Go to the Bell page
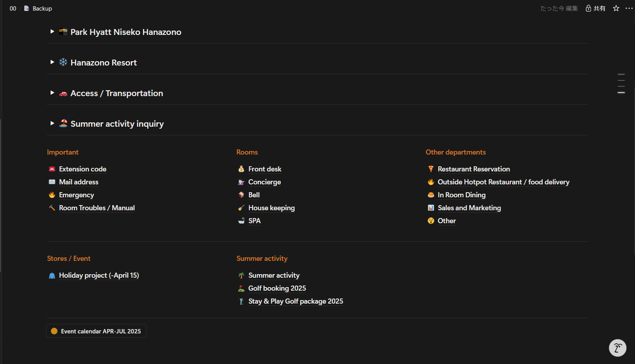 (254, 195)
